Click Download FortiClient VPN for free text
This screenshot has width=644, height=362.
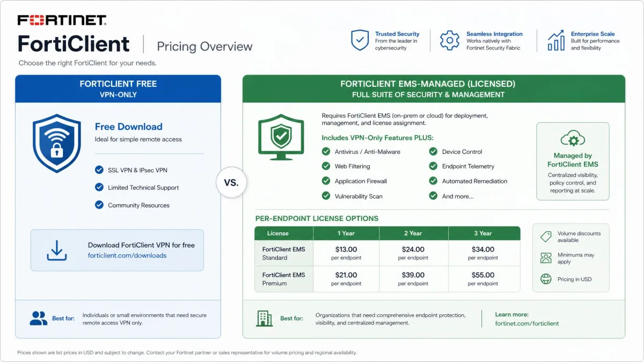(x=141, y=245)
